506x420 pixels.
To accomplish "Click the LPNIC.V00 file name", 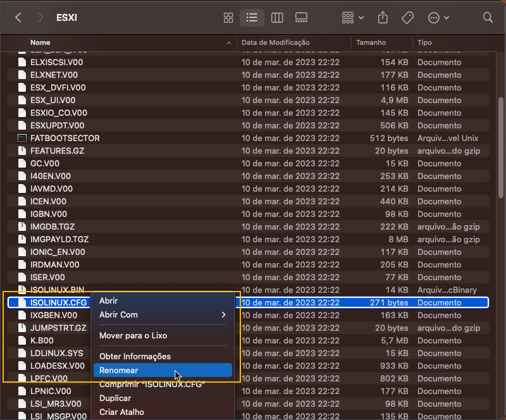I will click(x=51, y=392).
